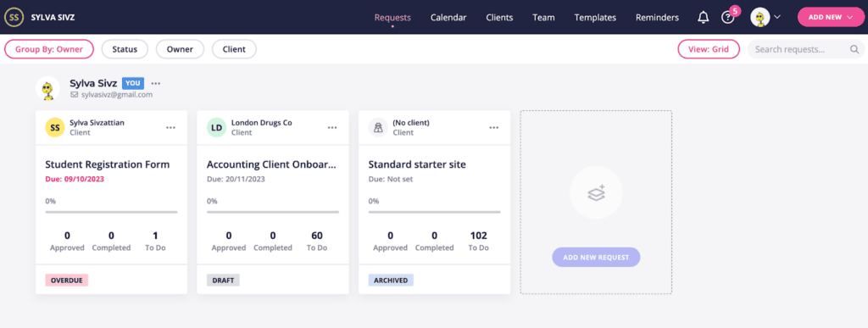
Task: Open the Clients tab
Action: coord(499,17)
